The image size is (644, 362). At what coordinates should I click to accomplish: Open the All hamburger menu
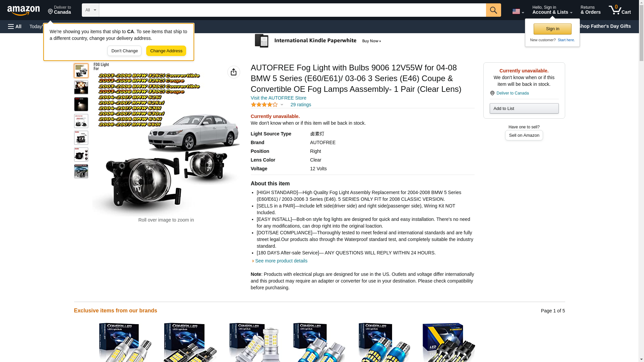(15, 26)
